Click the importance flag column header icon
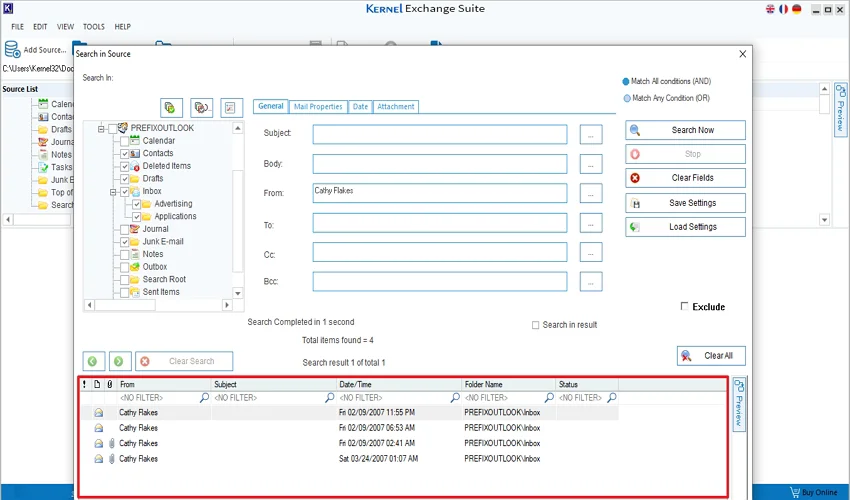The image size is (850, 500). click(84, 384)
